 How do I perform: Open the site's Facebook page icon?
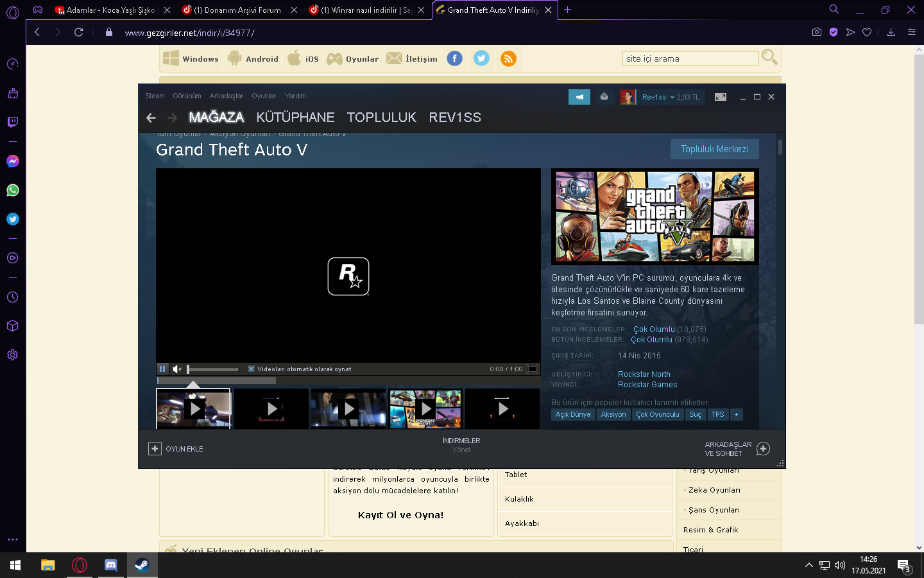[x=454, y=58]
